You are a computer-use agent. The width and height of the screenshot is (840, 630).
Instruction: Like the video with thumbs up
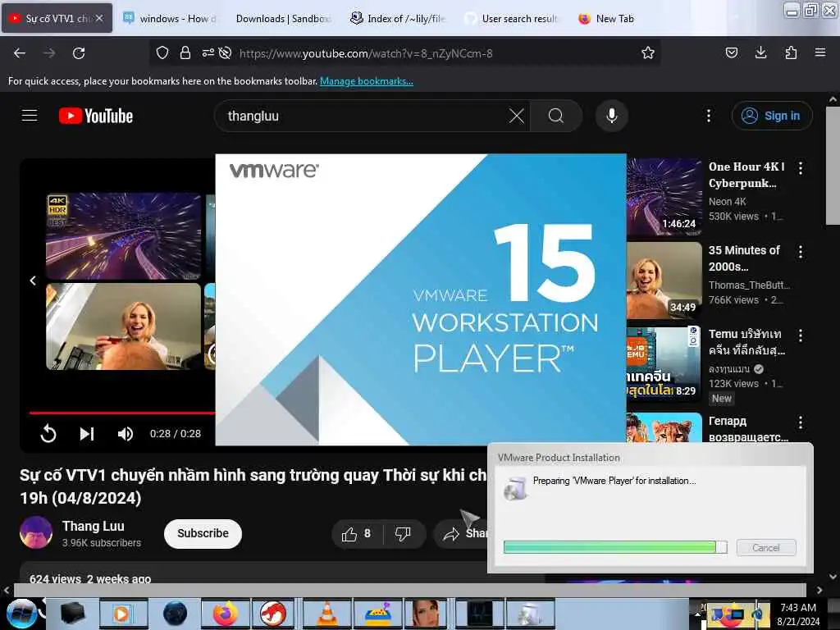pyautogui.click(x=357, y=533)
